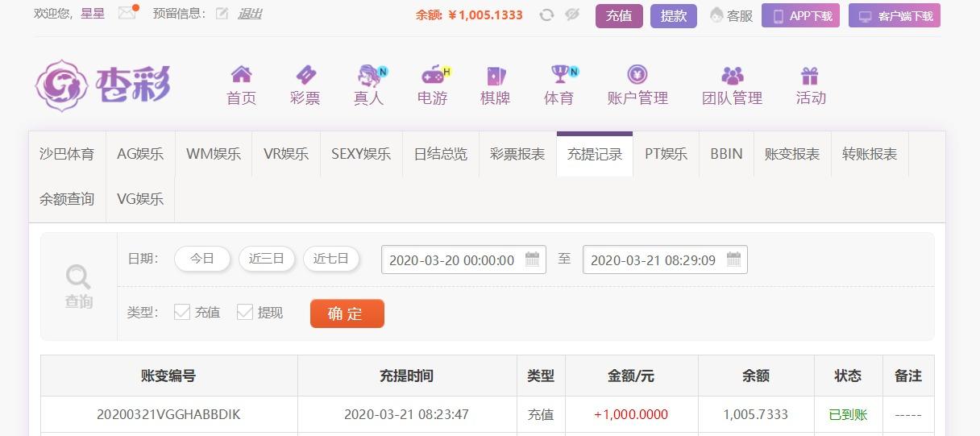Refresh the balance amount
Screen dimensions: 980x436
tap(546, 15)
